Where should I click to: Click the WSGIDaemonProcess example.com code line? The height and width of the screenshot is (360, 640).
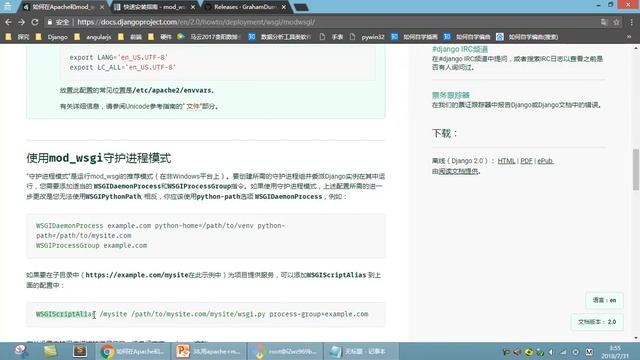pos(160,230)
